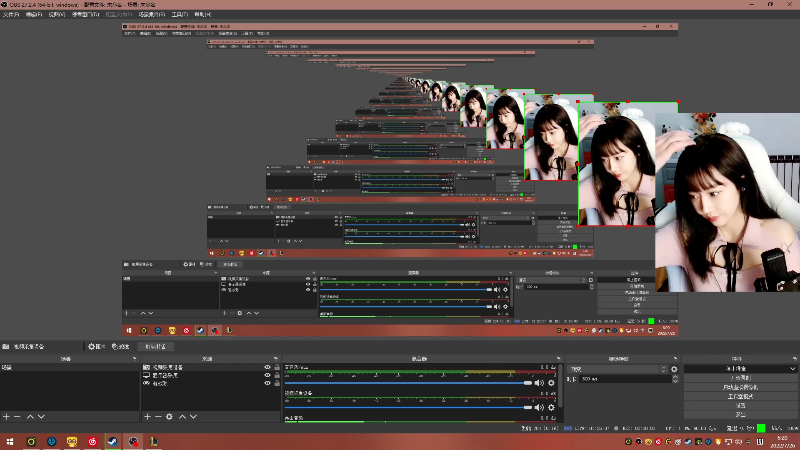
Task: Click Exit at bottom of Controls dock
Action: coord(740,414)
